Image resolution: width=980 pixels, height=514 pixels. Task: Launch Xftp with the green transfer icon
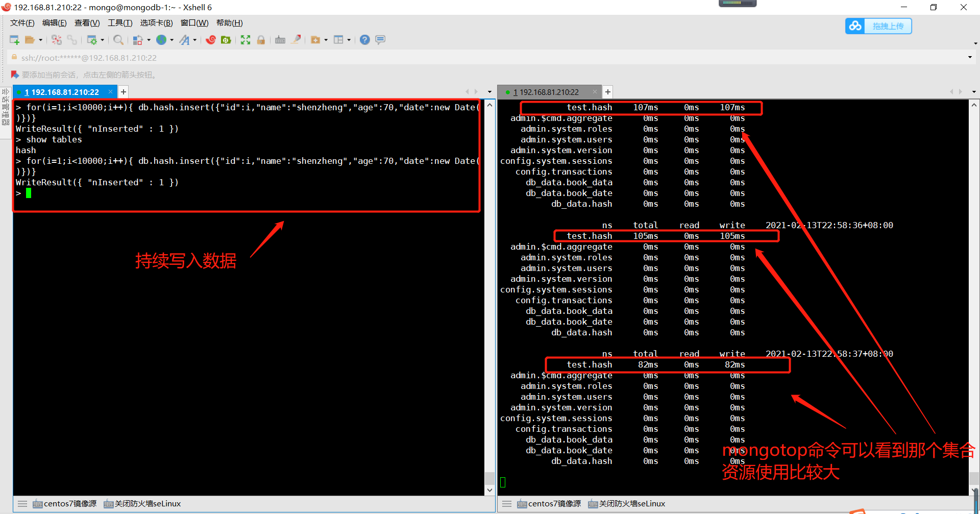click(x=226, y=39)
